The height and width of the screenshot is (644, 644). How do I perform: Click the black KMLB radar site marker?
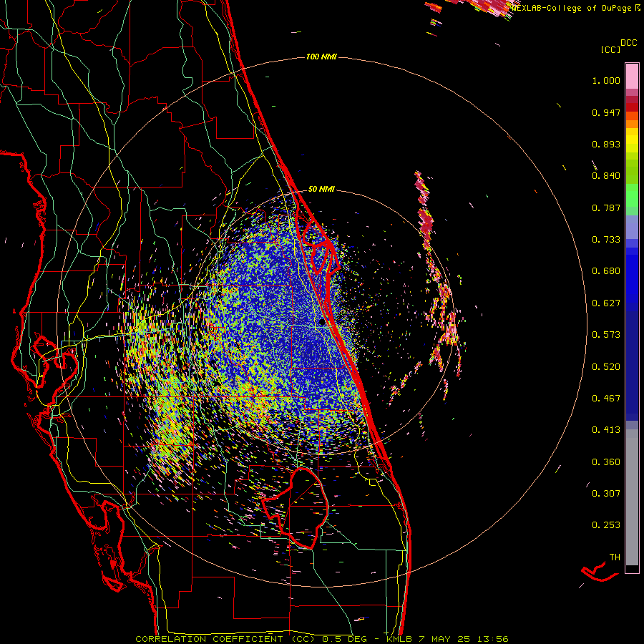pyautogui.click(x=322, y=323)
